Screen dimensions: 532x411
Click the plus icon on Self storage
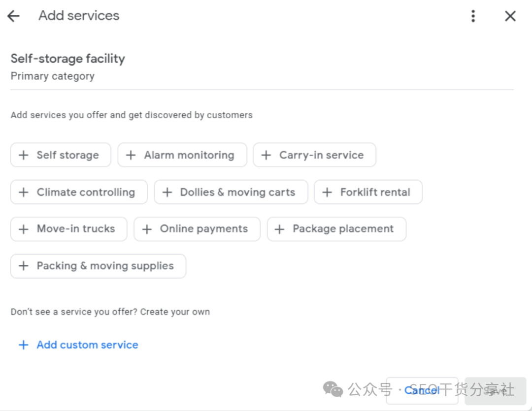pyautogui.click(x=23, y=155)
